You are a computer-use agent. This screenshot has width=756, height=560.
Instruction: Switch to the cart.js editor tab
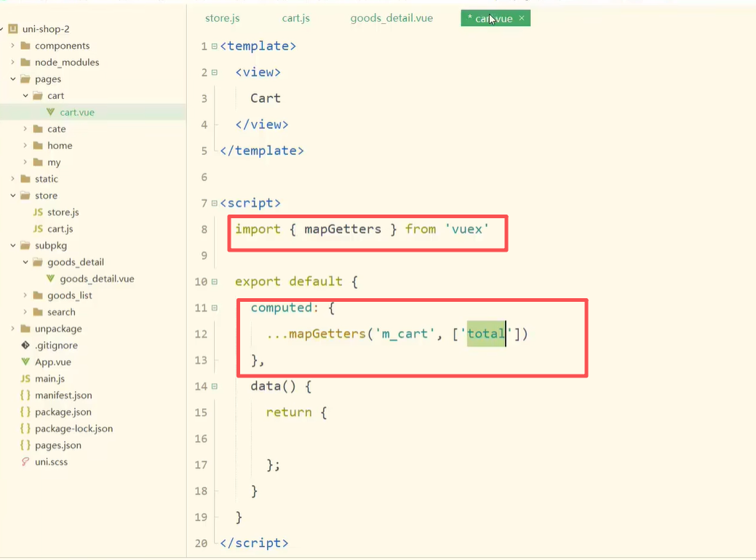tap(295, 18)
